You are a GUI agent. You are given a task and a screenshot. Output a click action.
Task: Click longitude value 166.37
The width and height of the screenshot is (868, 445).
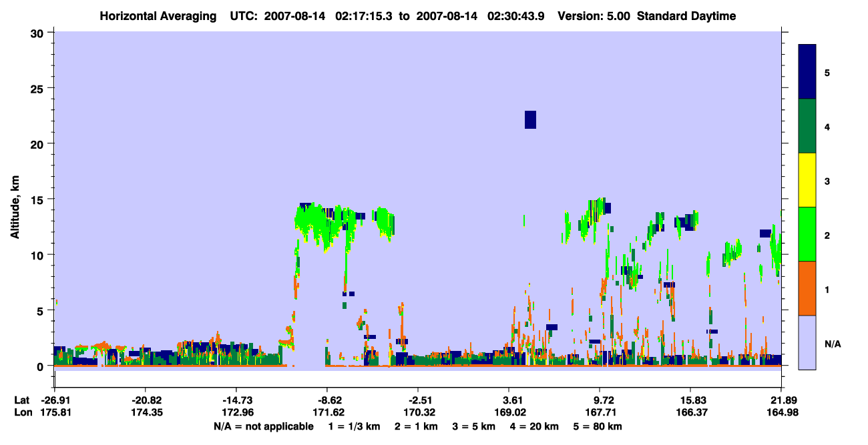pyautogui.click(x=690, y=412)
